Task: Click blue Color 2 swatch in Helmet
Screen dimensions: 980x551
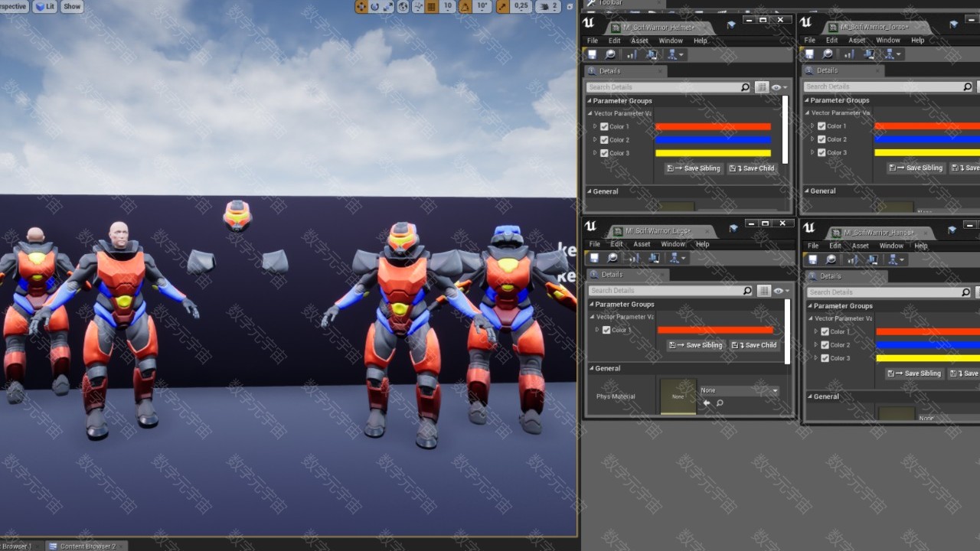Action: [713, 140]
